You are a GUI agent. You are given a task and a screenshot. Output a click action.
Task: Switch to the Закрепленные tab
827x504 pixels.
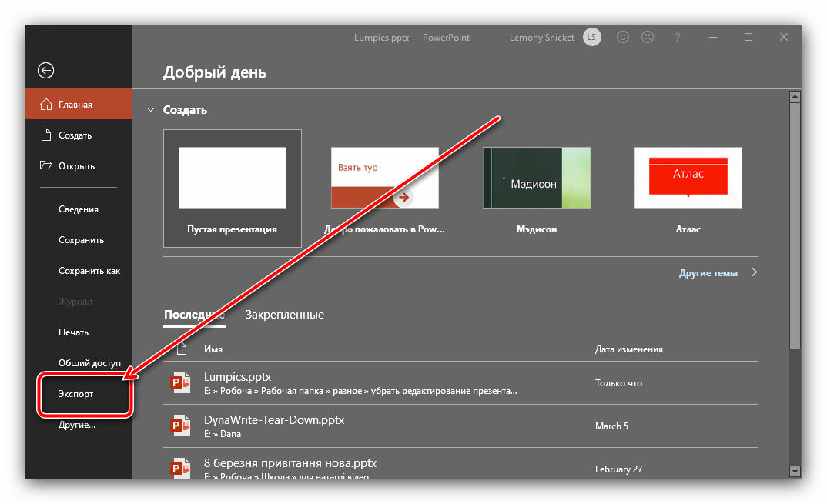pos(284,315)
